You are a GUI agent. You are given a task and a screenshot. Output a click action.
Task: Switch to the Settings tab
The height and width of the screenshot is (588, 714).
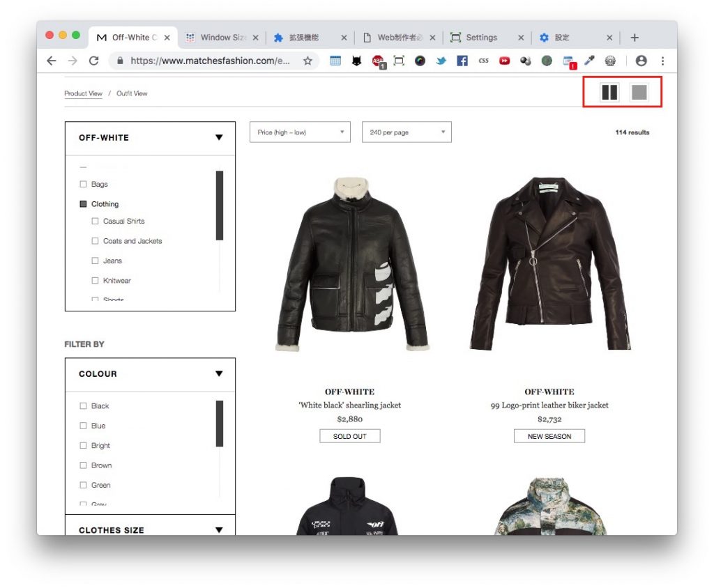click(x=486, y=38)
